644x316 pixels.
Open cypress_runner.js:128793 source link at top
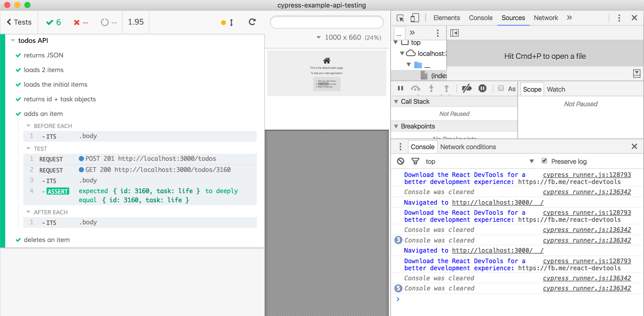point(587,175)
